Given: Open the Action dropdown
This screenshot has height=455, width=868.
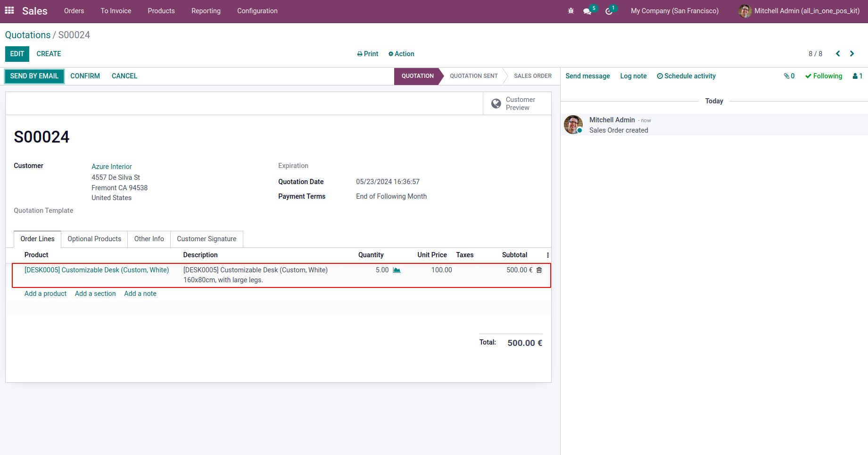Looking at the screenshot, I should pyautogui.click(x=401, y=54).
